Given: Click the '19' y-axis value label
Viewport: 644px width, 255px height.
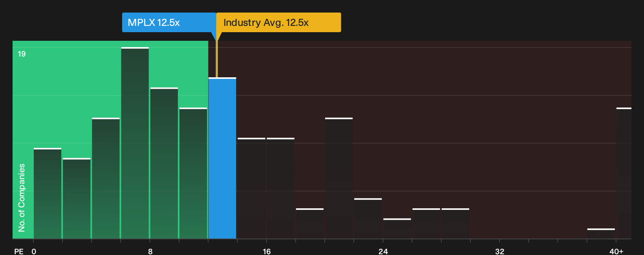Looking at the screenshot, I should 22,54.
